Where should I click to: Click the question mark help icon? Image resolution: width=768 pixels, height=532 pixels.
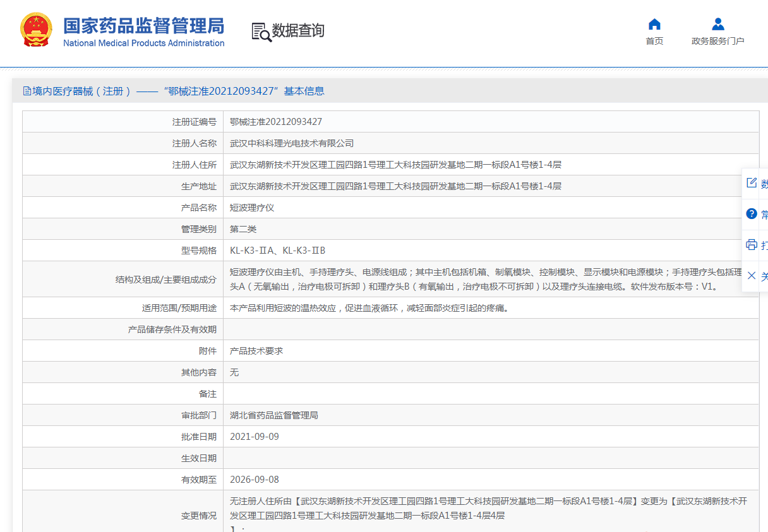[752, 214]
